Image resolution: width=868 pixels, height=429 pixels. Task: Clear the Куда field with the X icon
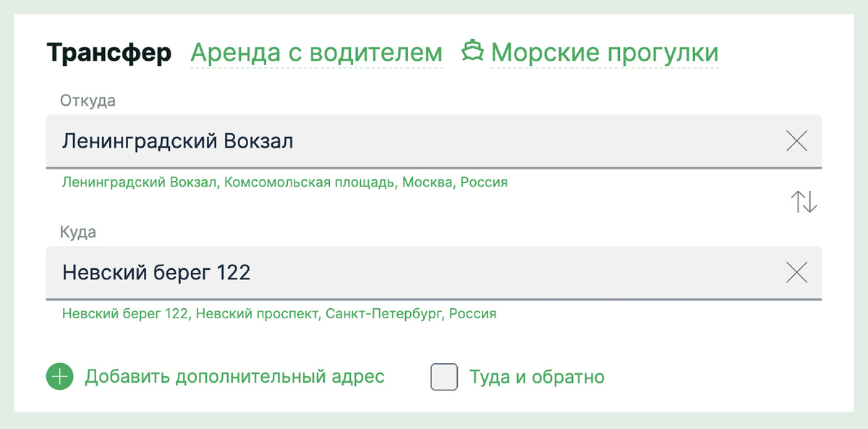(x=797, y=273)
